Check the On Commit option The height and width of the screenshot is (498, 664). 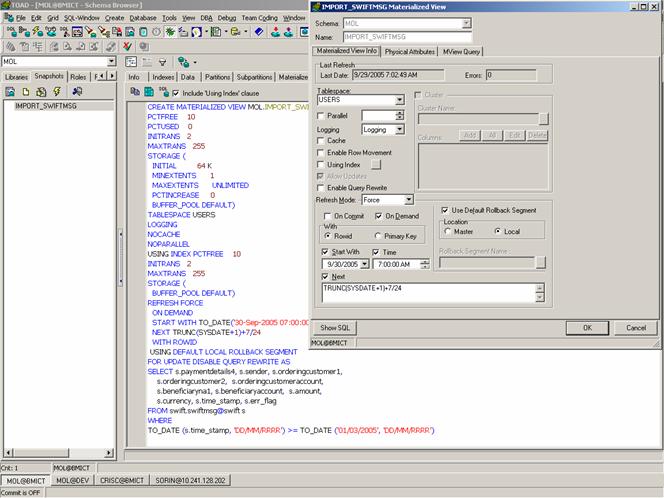[x=326, y=215]
